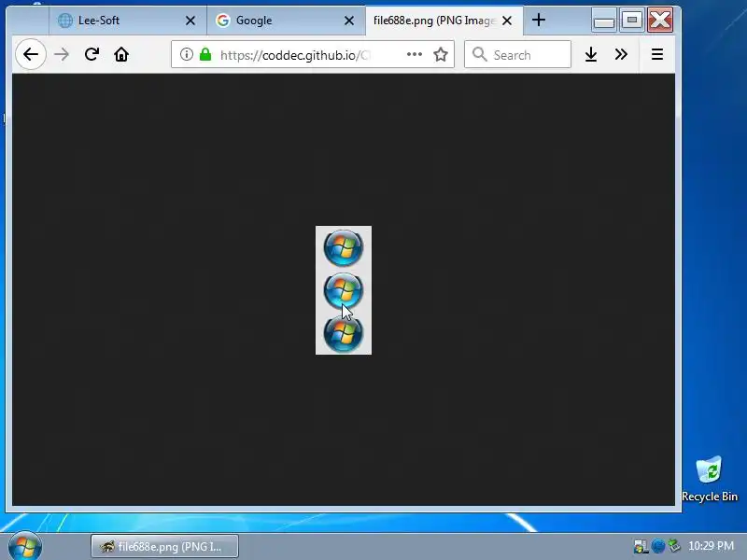Switch to the Google tab

[x=286, y=21]
